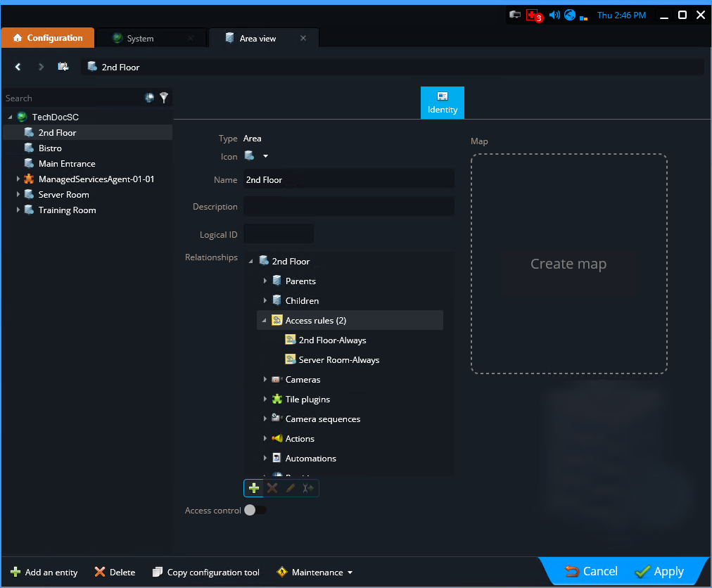Click the red alarm notification tray icon
The height and width of the screenshot is (588, 712).
533,15
